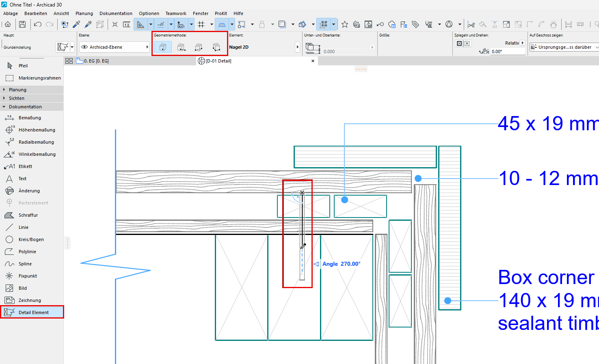Select the Spline tool
This screenshot has width=599, height=364.
click(x=32, y=264)
